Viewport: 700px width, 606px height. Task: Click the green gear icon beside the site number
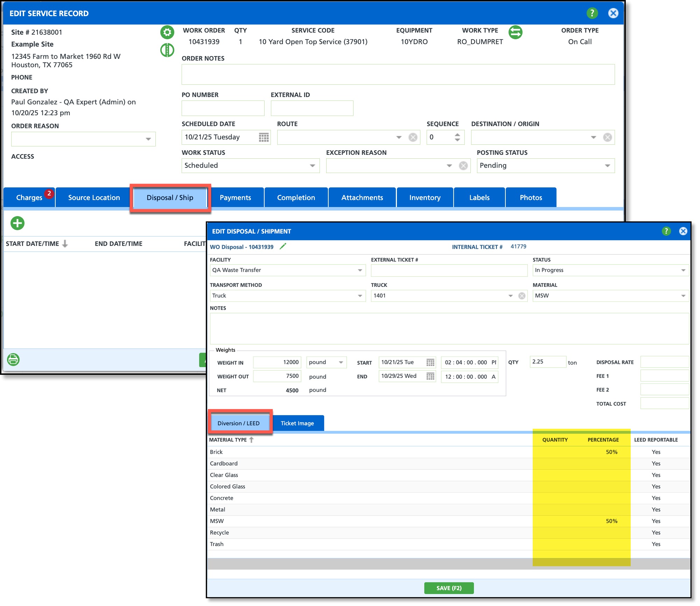click(x=167, y=32)
